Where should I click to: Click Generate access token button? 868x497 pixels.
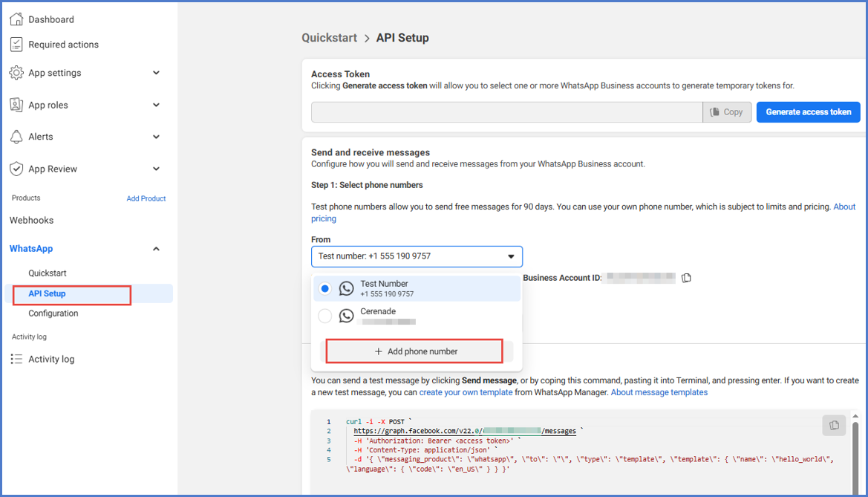pyautogui.click(x=808, y=112)
